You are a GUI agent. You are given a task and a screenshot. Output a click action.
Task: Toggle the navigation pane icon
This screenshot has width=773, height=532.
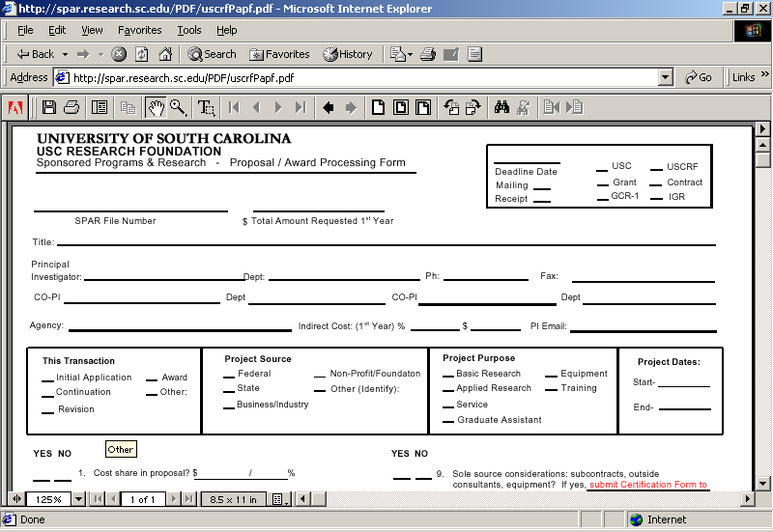click(100, 107)
